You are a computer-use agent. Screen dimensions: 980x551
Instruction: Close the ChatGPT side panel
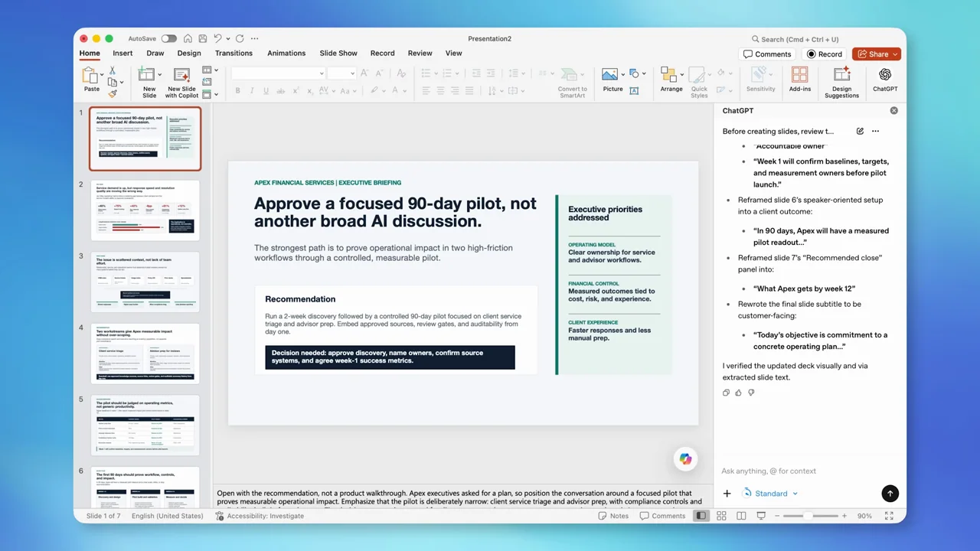click(893, 111)
